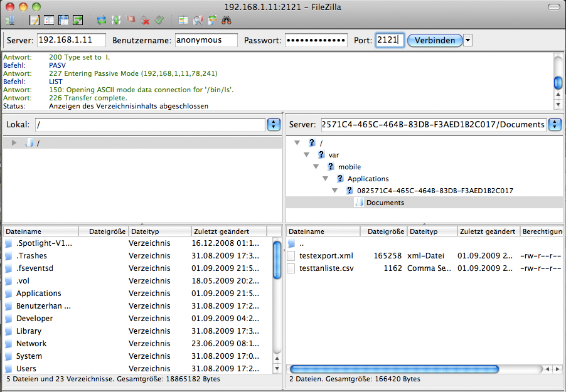Click the red flag cancel operation icon

(x=131, y=19)
